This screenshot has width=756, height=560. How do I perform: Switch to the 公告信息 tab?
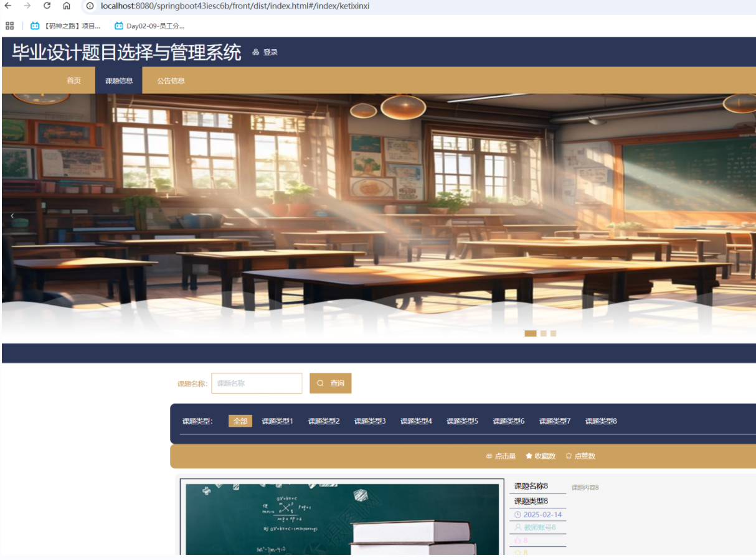pyautogui.click(x=171, y=81)
